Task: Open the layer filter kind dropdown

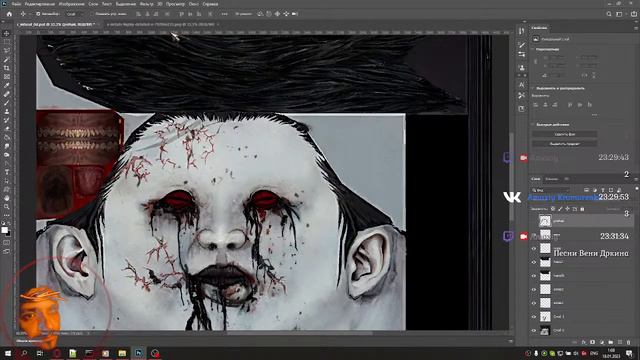Action: (551, 190)
